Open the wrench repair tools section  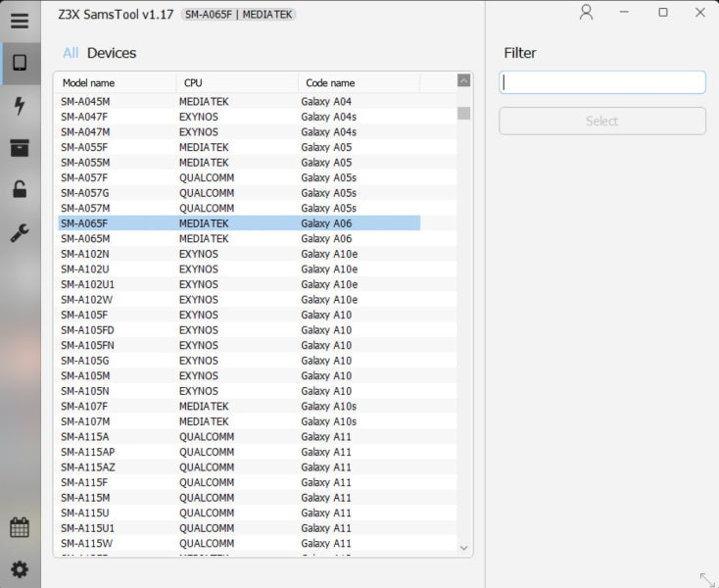click(20, 232)
